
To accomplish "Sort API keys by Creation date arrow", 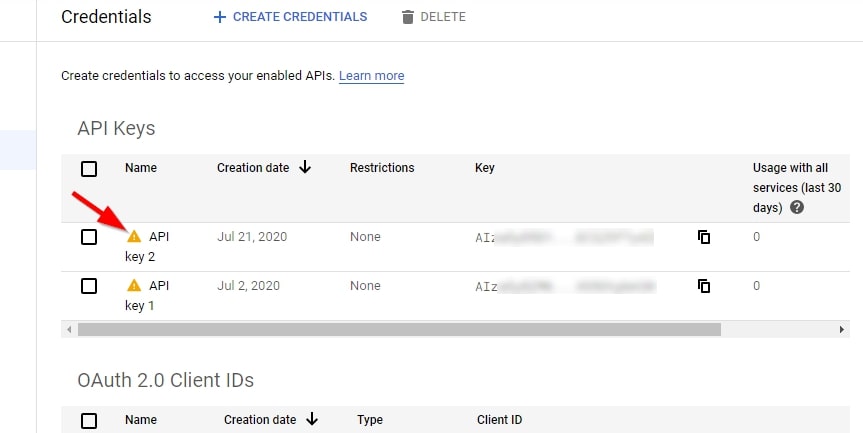I will tap(305, 167).
